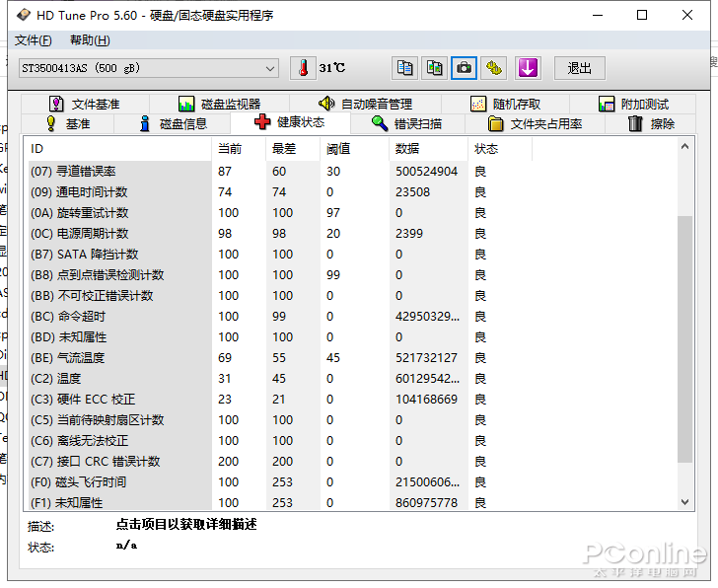The image size is (718, 588).
Task: Sort by the 数据 column header
Action: [x=429, y=149]
